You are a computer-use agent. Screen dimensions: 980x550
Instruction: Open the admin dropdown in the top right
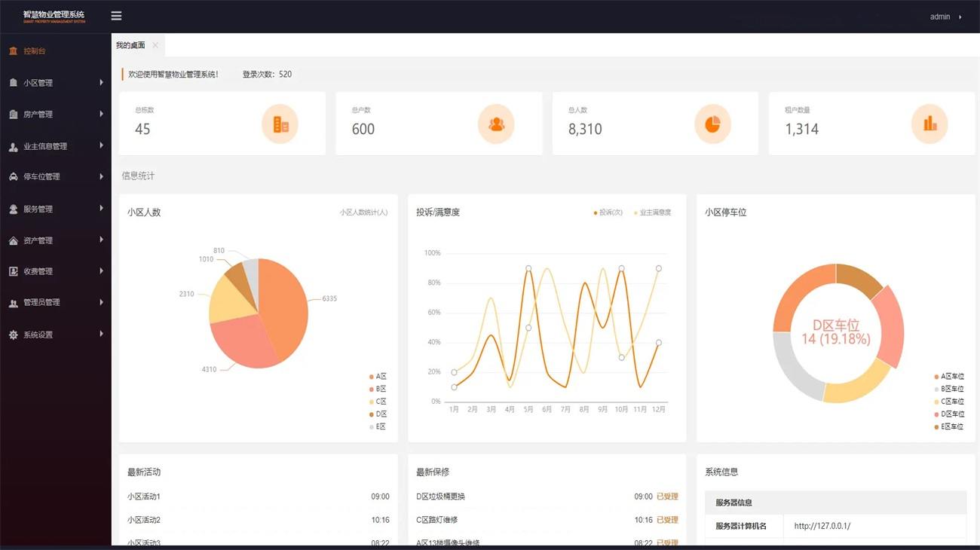click(941, 16)
